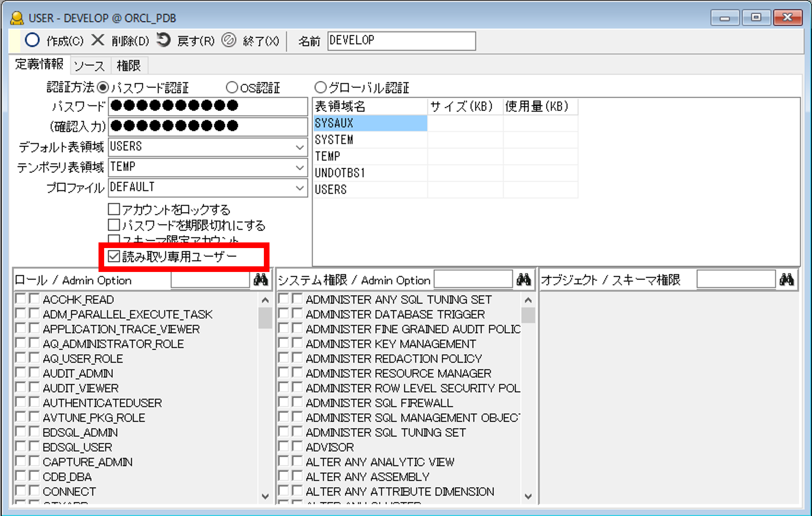Viewport: 812px width, 516px height.
Task: Click binoculars search icon in Role panel
Action: tap(261, 279)
